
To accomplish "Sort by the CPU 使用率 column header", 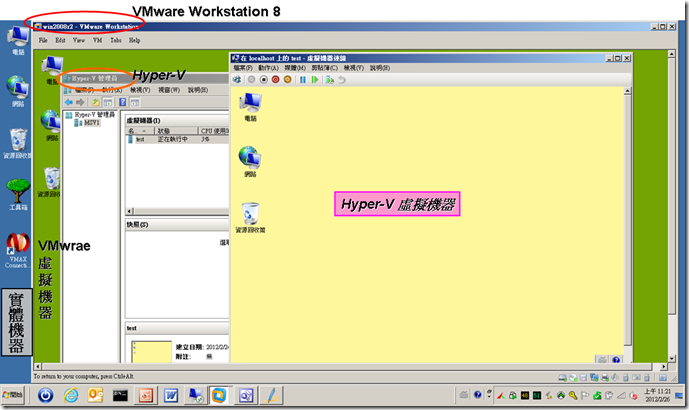I will tap(214, 131).
